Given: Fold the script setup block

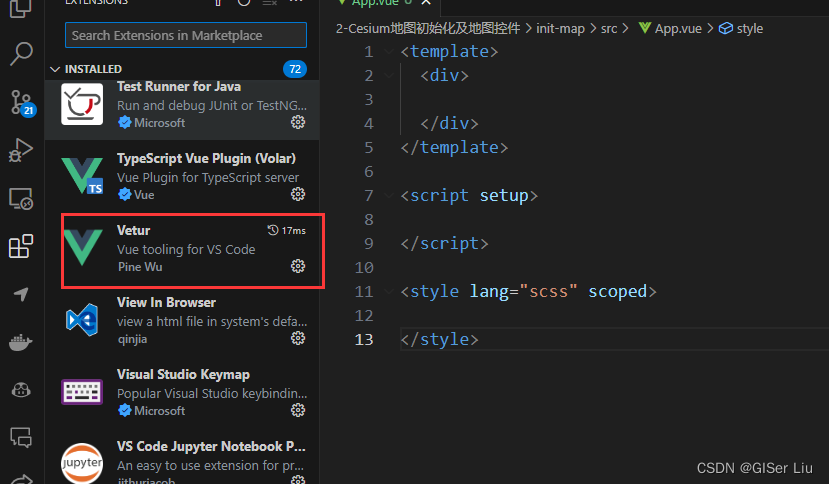Looking at the screenshot, I should (x=389, y=196).
